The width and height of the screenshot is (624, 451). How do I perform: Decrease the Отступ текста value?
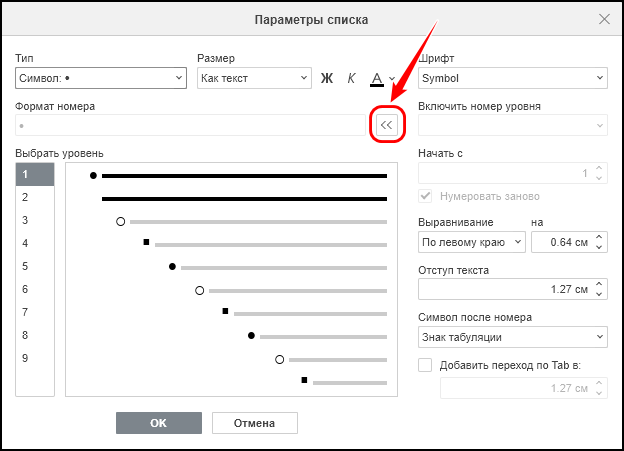click(599, 294)
